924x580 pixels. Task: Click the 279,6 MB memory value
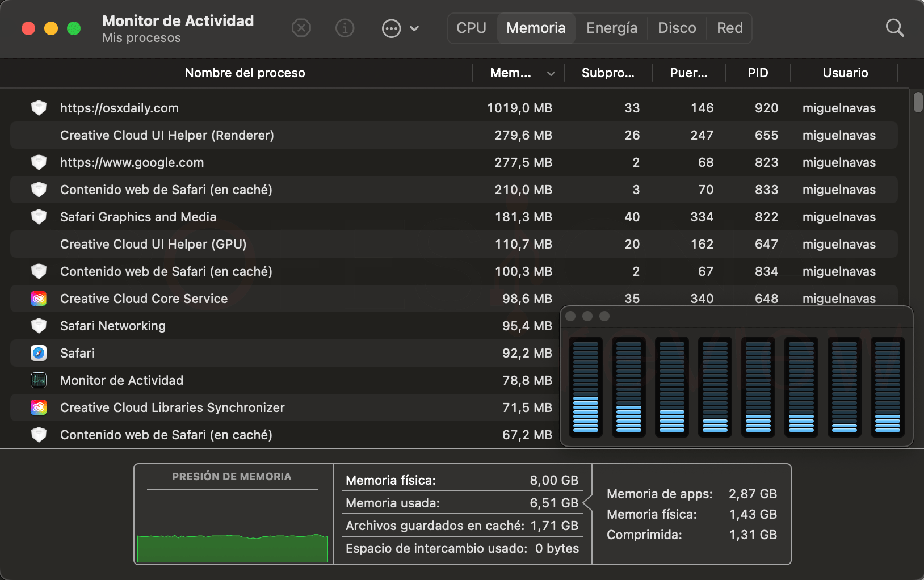click(523, 135)
